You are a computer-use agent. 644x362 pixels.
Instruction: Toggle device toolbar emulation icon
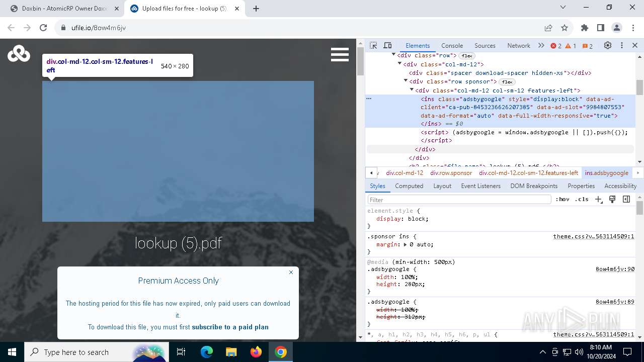[x=387, y=45]
